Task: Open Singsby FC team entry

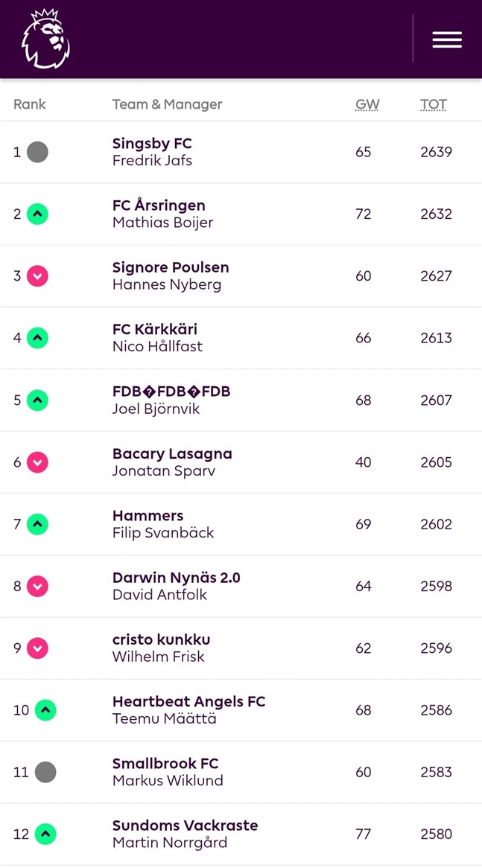Action: [x=151, y=143]
